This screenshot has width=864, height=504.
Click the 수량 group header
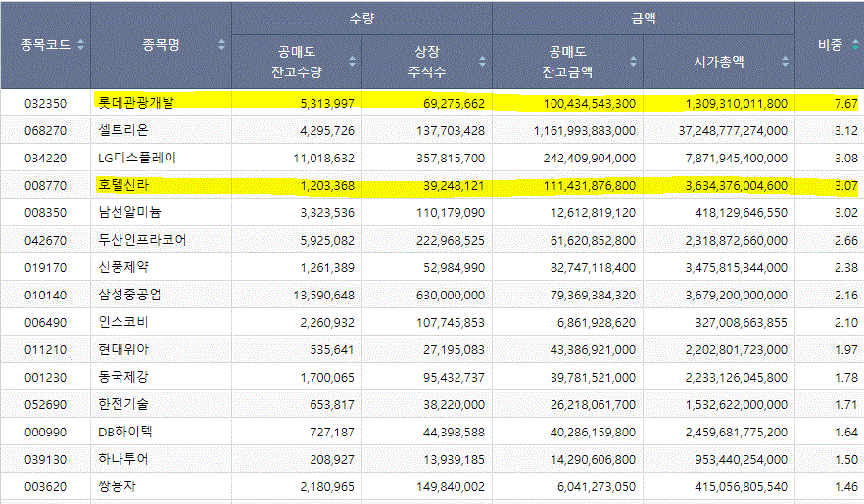(x=362, y=19)
